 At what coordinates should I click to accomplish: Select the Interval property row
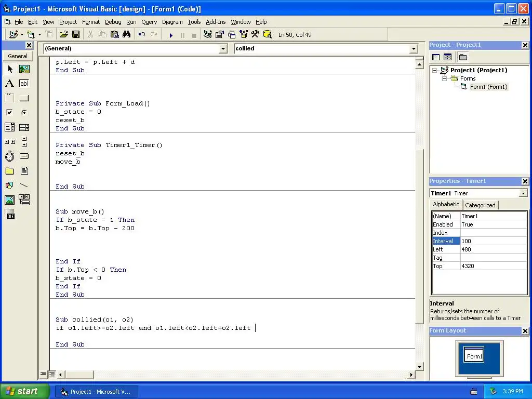pyautogui.click(x=480, y=241)
